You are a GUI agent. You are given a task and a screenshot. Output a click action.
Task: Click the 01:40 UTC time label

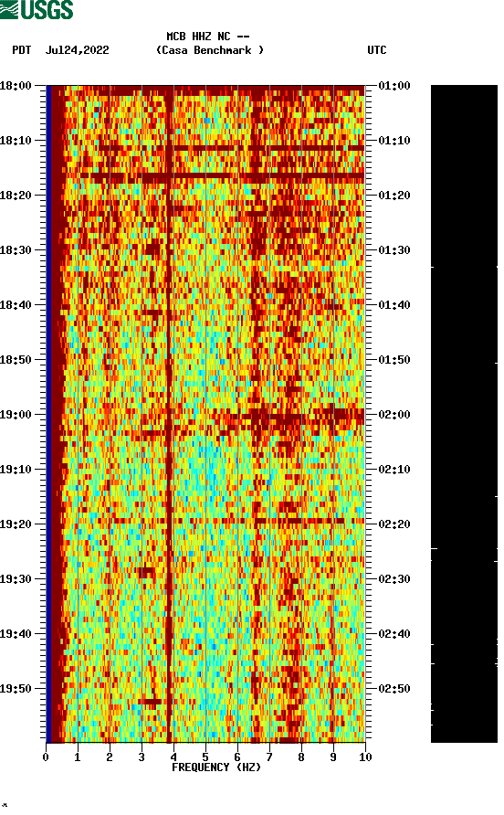click(x=394, y=305)
